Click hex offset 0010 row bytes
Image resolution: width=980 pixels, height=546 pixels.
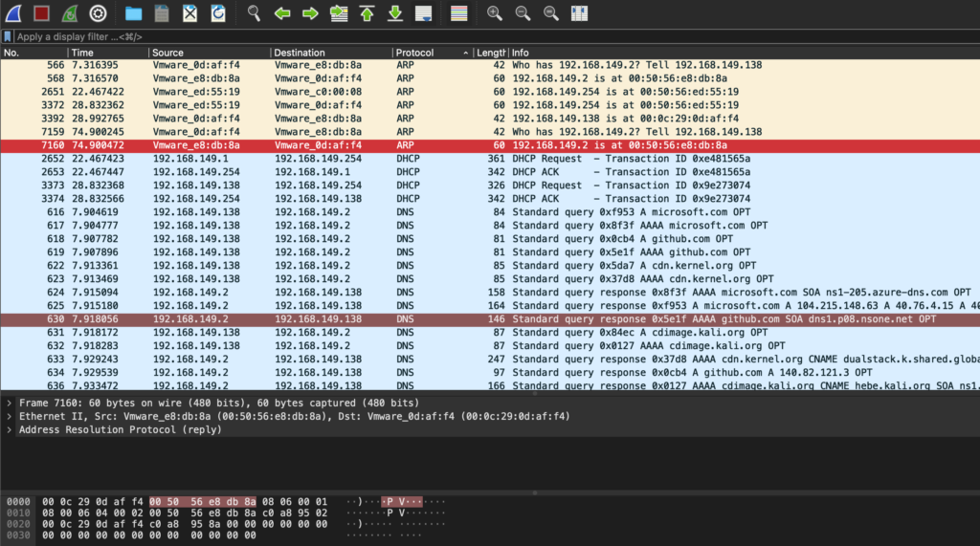coord(185,513)
